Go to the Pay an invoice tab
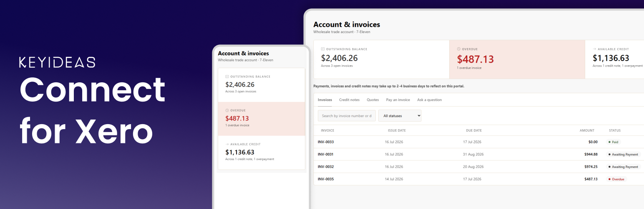This screenshot has width=644, height=209. (398, 100)
